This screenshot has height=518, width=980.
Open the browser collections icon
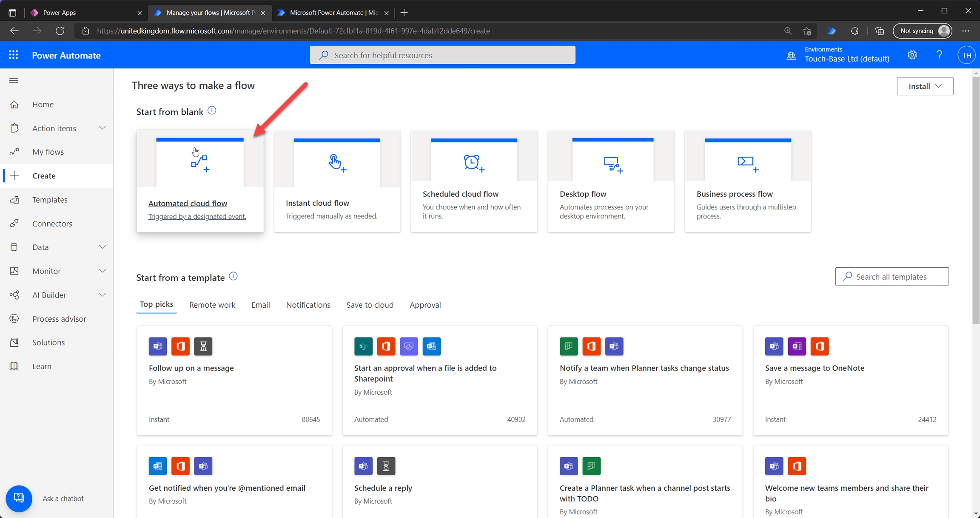tap(880, 31)
